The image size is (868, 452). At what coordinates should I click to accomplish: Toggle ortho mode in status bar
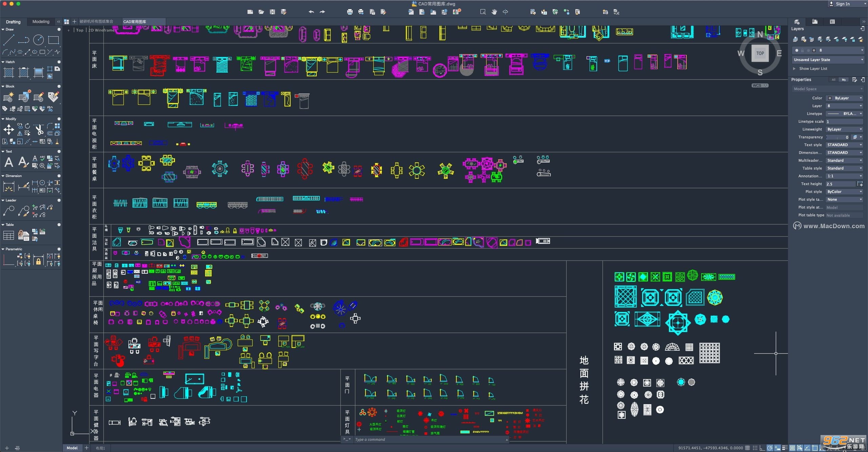tap(762, 448)
